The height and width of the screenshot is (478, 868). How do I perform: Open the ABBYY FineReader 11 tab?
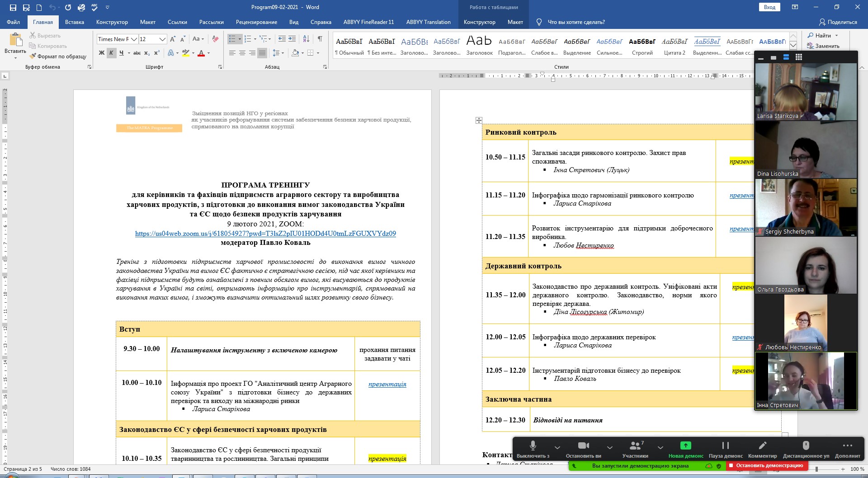(x=368, y=22)
